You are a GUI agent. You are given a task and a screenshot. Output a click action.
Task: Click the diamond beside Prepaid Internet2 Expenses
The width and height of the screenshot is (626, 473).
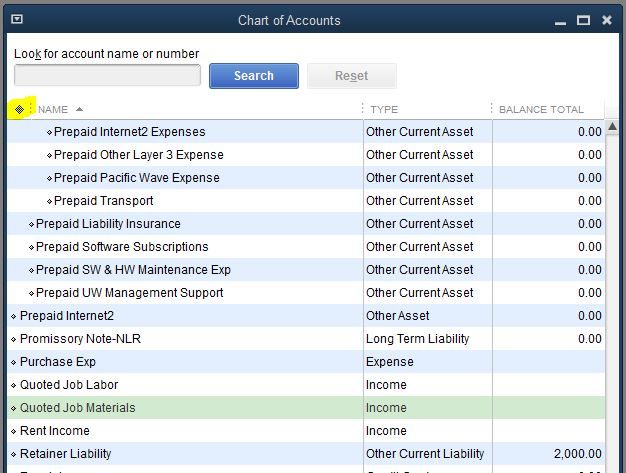(x=50, y=132)
